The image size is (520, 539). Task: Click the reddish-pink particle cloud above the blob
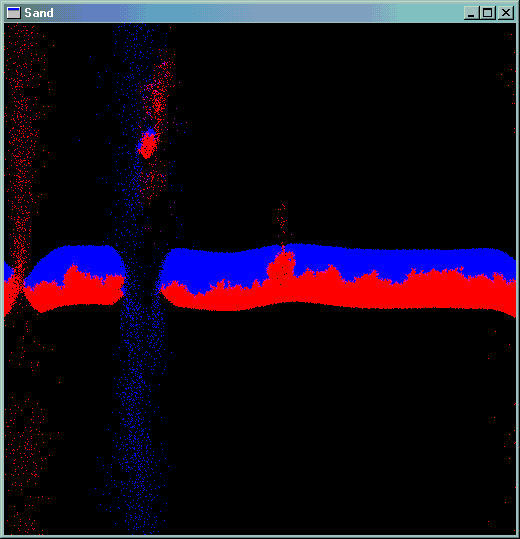[159, 93]
